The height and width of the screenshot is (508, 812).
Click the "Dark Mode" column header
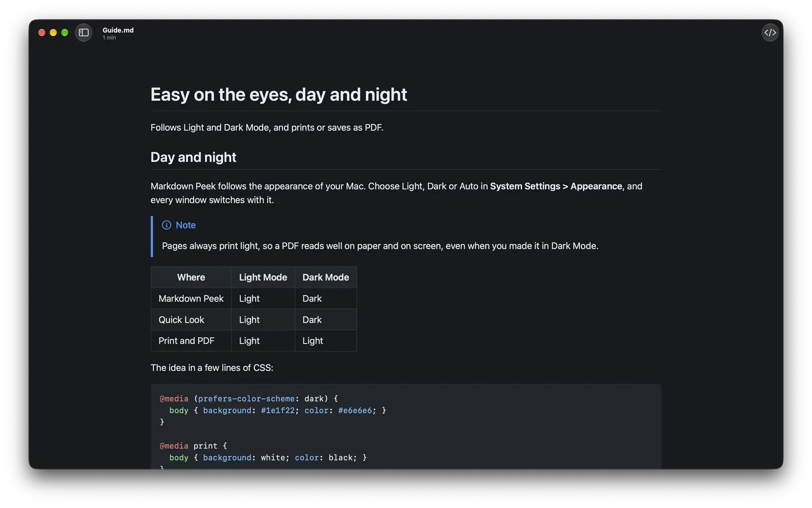pyautogui.click(x=325, y=277)
